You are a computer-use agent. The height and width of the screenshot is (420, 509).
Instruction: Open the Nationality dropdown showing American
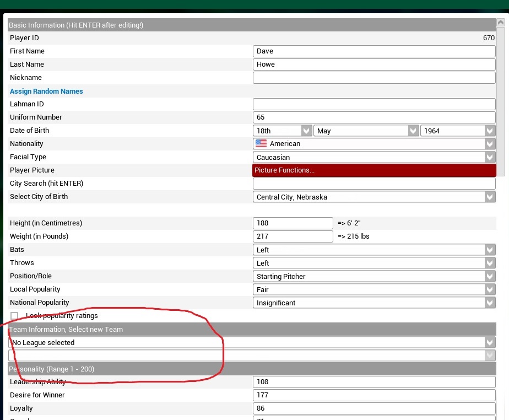[375, 144]
